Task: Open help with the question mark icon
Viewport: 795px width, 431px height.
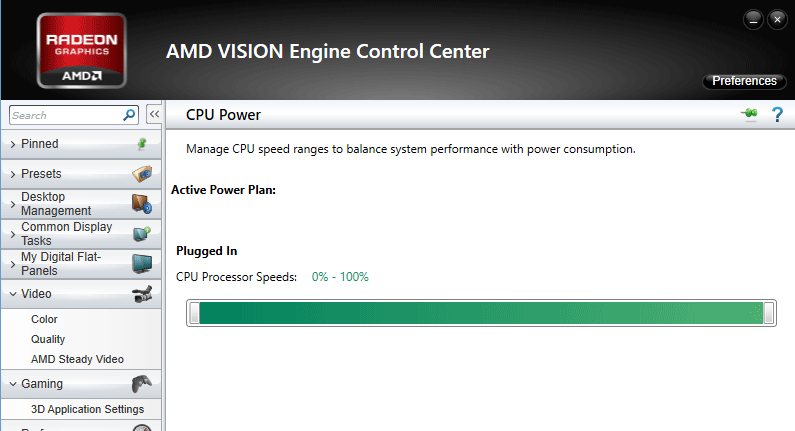Action: [777, 115]
